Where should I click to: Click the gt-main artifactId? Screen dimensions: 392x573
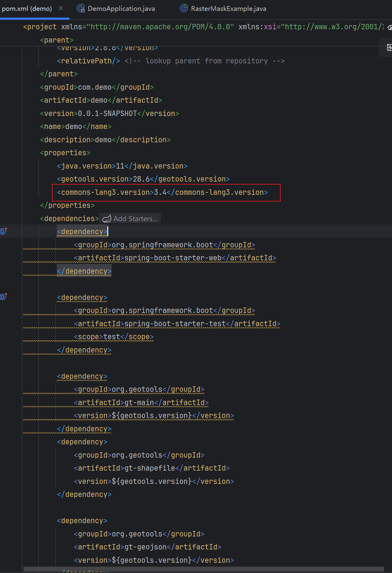(139, 403)
